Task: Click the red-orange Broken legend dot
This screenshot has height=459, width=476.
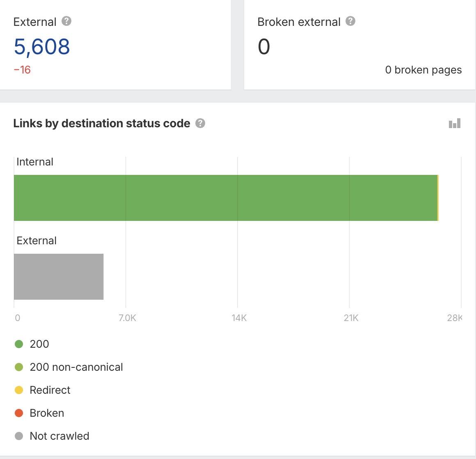Action: pos(19,413)
